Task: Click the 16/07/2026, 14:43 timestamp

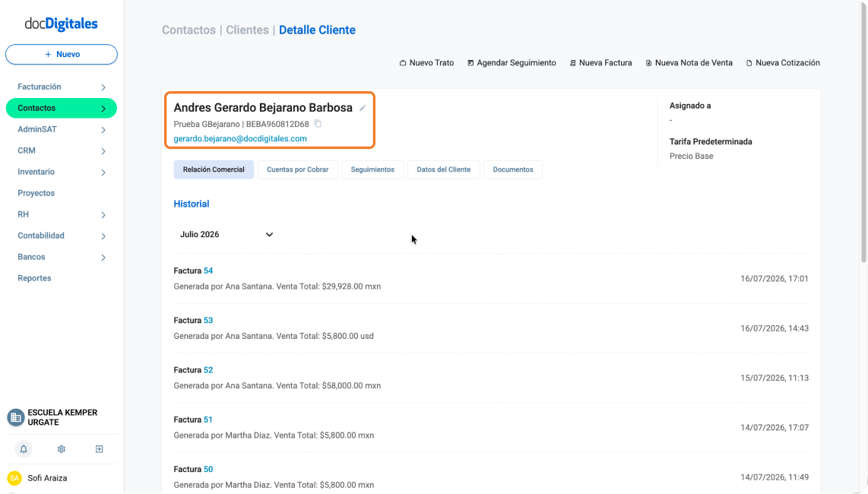Action: (775, 328)
